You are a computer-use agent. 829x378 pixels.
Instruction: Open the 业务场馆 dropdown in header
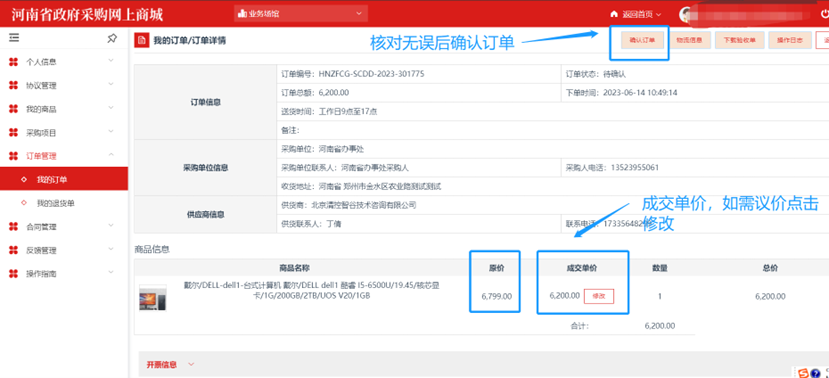[x=300, y=14]
